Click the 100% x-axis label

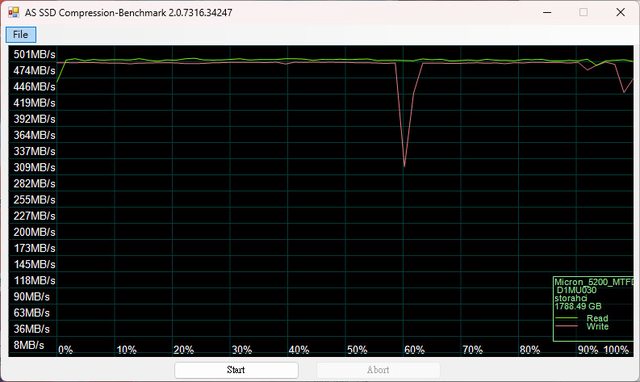(616, 350)
